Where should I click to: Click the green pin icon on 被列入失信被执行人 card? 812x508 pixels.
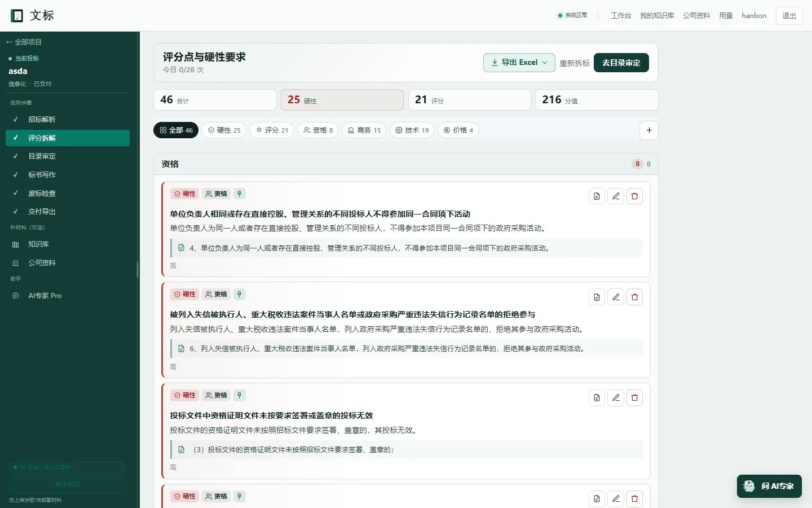coord(240,294)
